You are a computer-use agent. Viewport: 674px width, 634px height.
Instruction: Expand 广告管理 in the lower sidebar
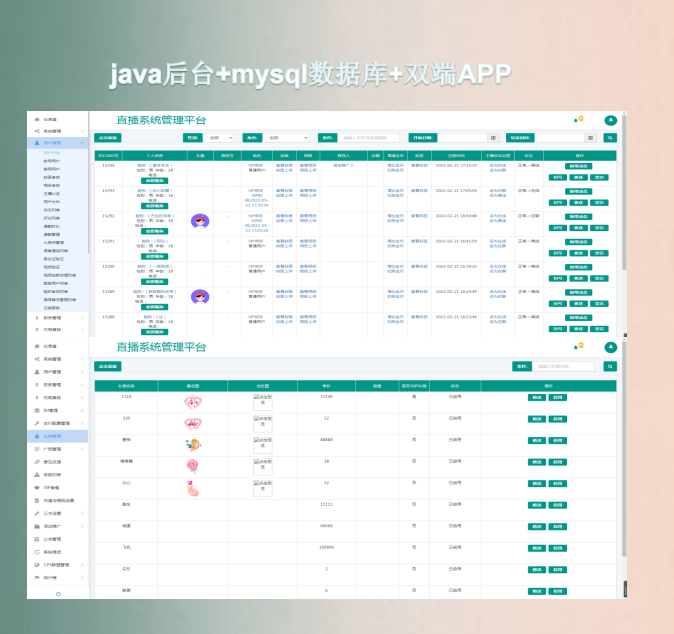pos(58,449)
